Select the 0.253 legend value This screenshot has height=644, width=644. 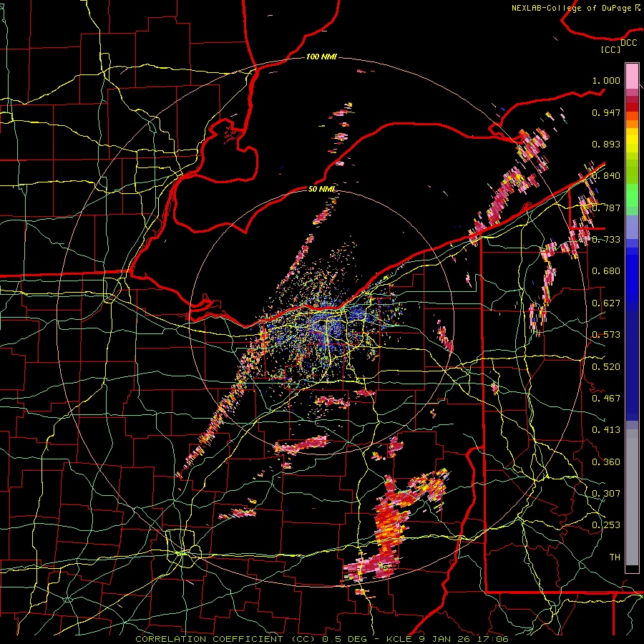coord(606,525)
